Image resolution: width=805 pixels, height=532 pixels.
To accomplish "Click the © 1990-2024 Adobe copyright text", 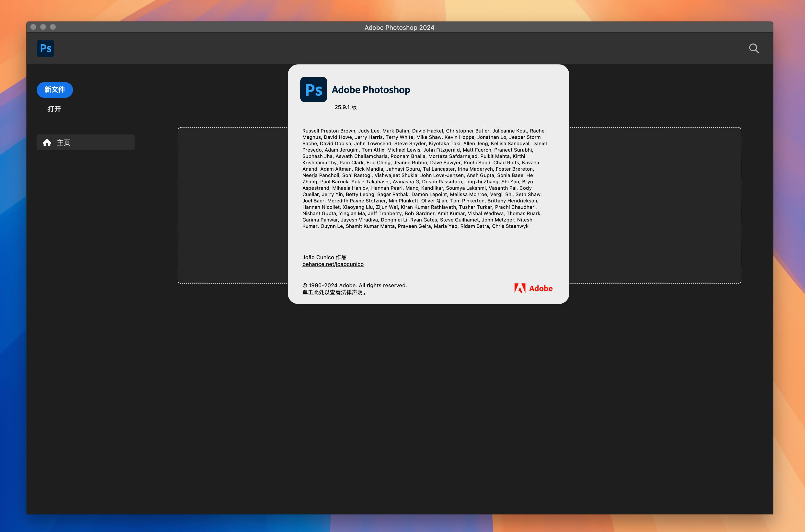I will pos(355,285).
